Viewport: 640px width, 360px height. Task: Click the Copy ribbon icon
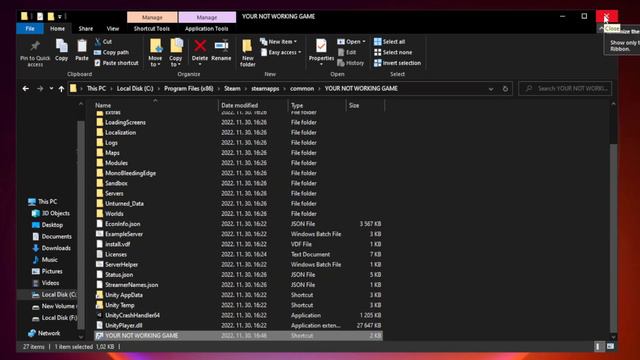pyautogui.click(x=62, y=50)
